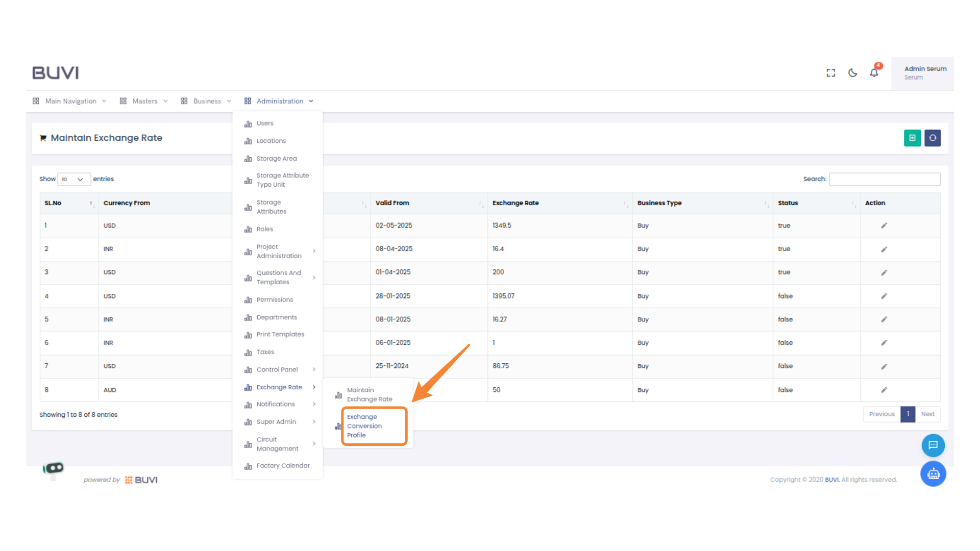The image size is (980, 551).
Task: Open the Masters menu
Action: 144,101
